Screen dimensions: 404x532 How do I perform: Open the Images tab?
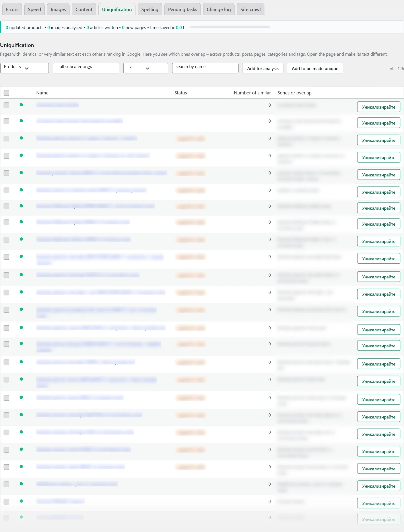(x=58, y=9)
